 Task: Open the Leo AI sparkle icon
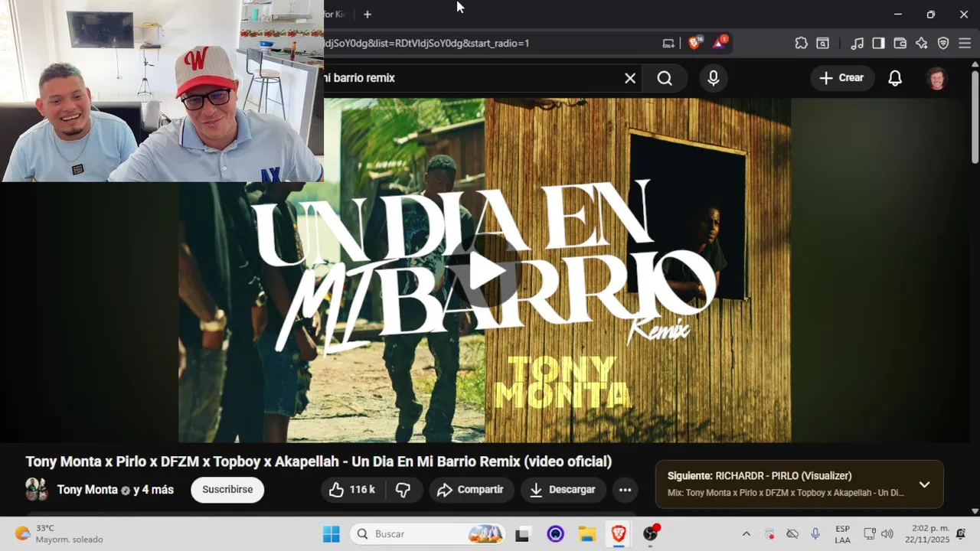pos(922,43)
